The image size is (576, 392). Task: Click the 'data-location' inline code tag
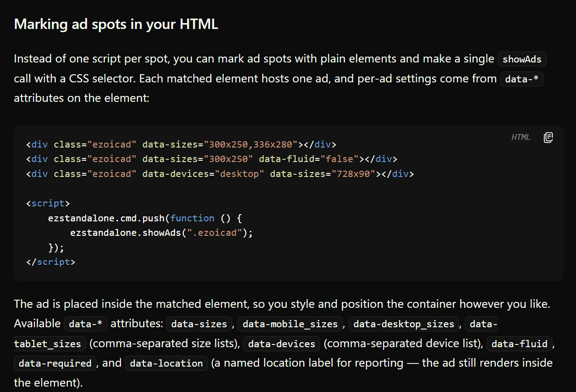(x=166, y=363)
